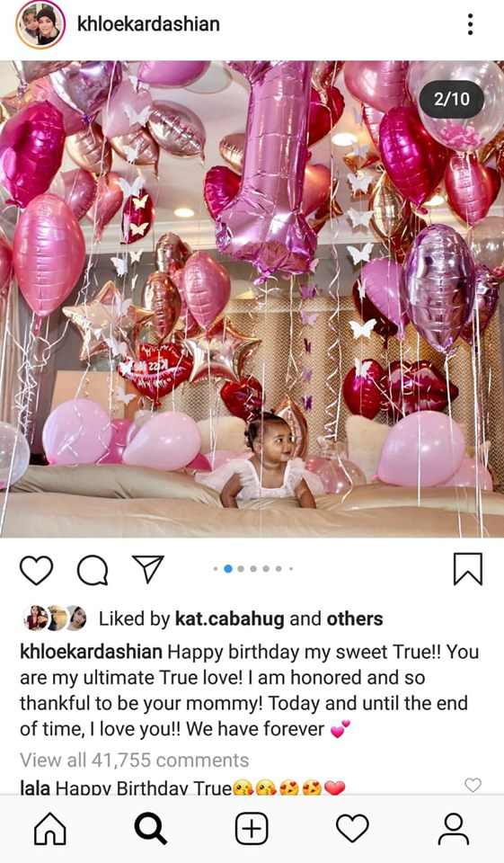Like the post with the heart icon
This screenshot has width=504, height=863.
click(x=36, y=570)
